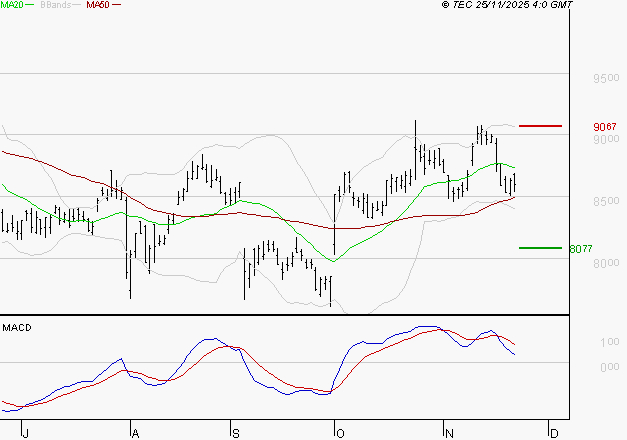Select the J month marker on time axis
The image size is (627, 440).
[25, 432]
